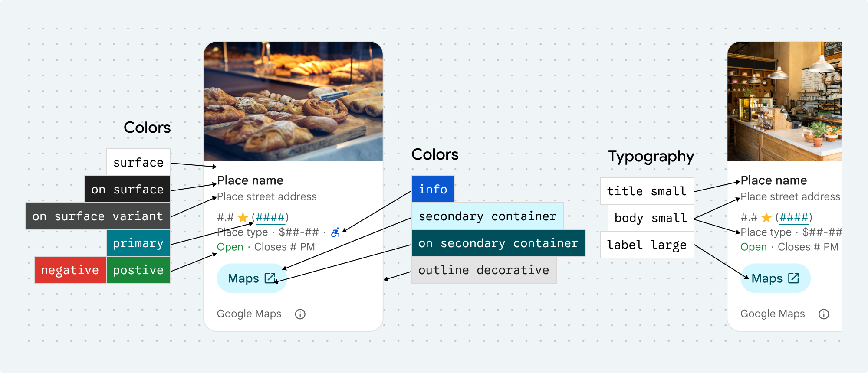Select the green postive color swatch

pos(138,270)
